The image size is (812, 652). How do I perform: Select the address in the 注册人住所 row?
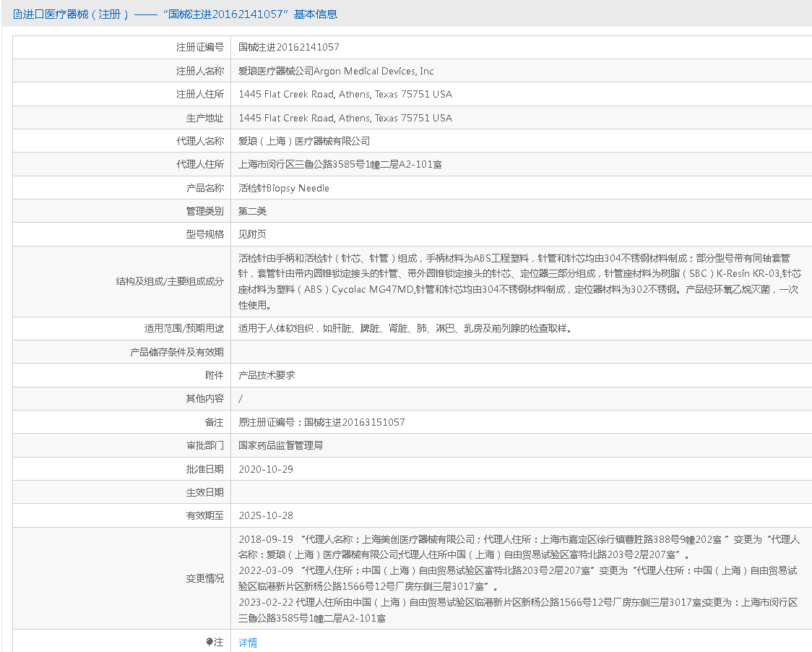tap(345, 94)
